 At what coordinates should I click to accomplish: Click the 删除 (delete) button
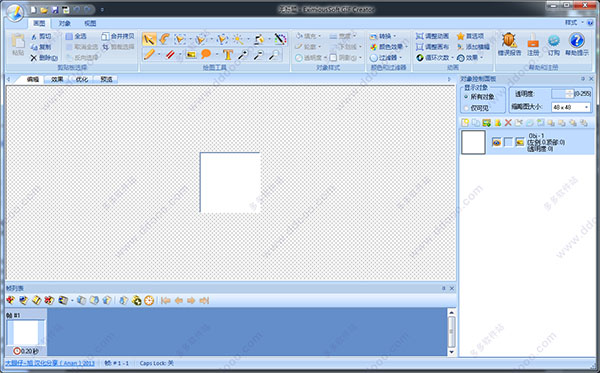coord(44,58)
